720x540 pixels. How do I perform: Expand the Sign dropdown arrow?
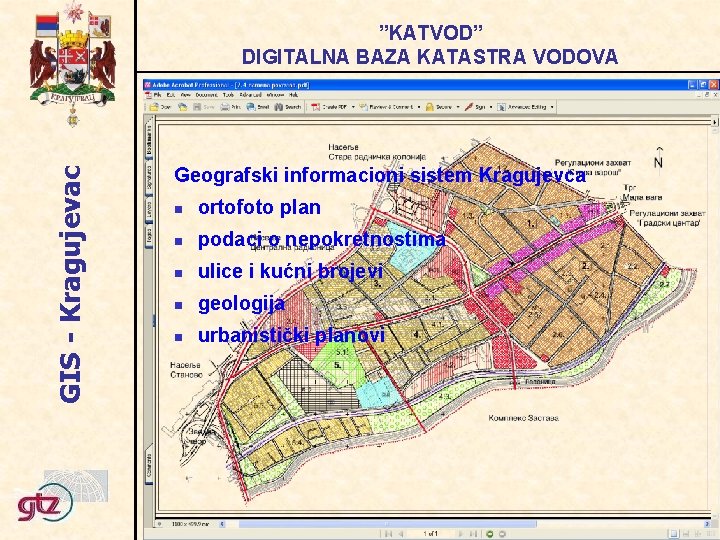(x=490, y=107)
